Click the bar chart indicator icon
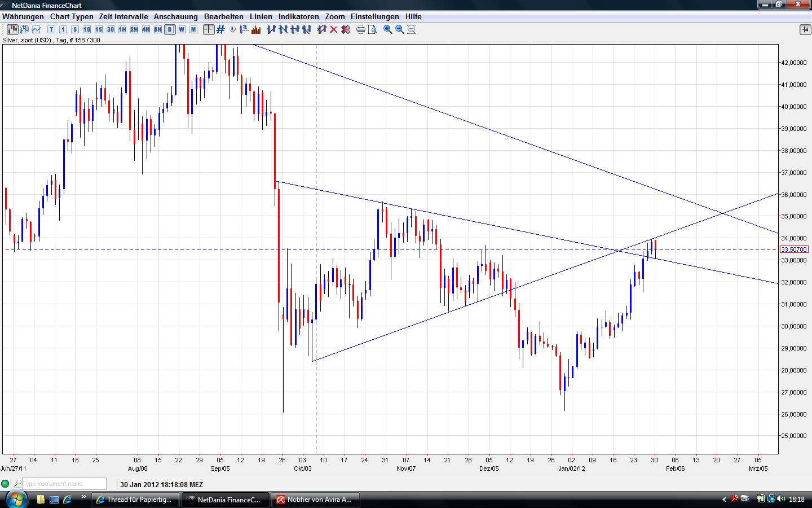Screen dimensions: 812x508 256,29
